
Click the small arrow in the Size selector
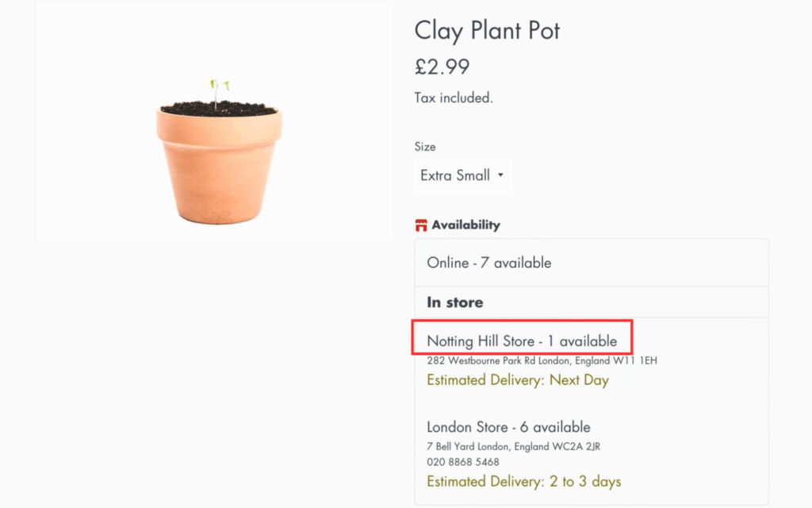(x=500, y=175)
